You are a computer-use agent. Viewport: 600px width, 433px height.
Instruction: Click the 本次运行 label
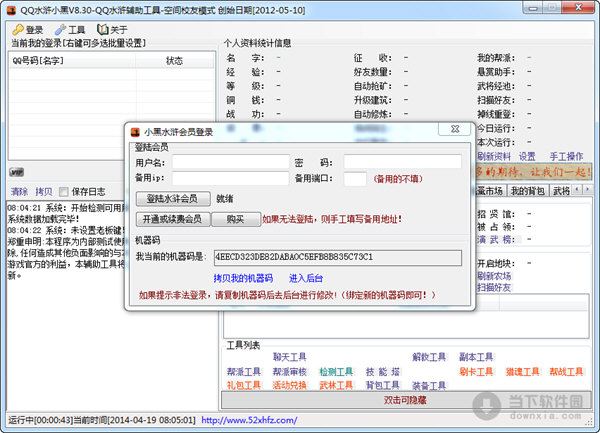tap(496, 142)
